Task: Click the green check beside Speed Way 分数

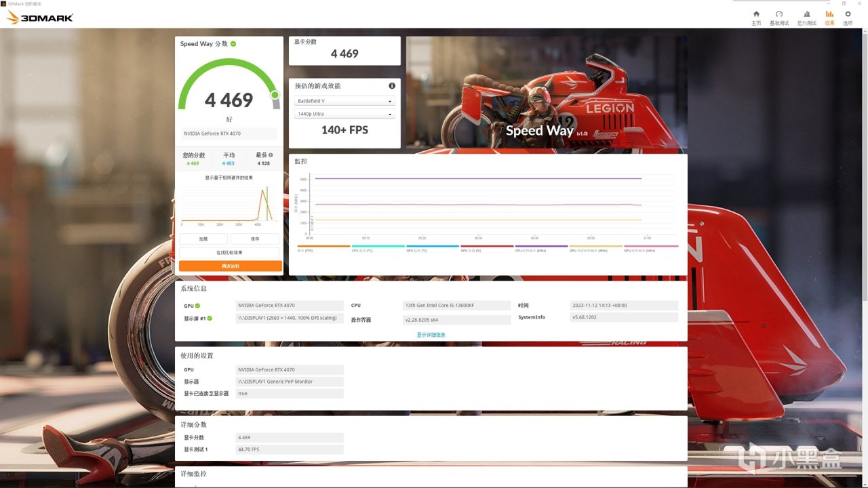Action: click(x=233, y=44)
